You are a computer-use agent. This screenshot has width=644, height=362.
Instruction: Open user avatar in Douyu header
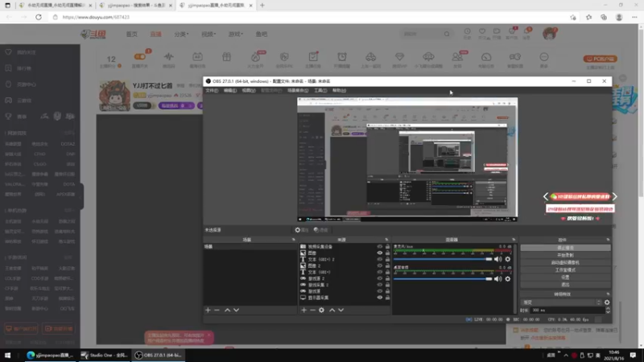550,34
